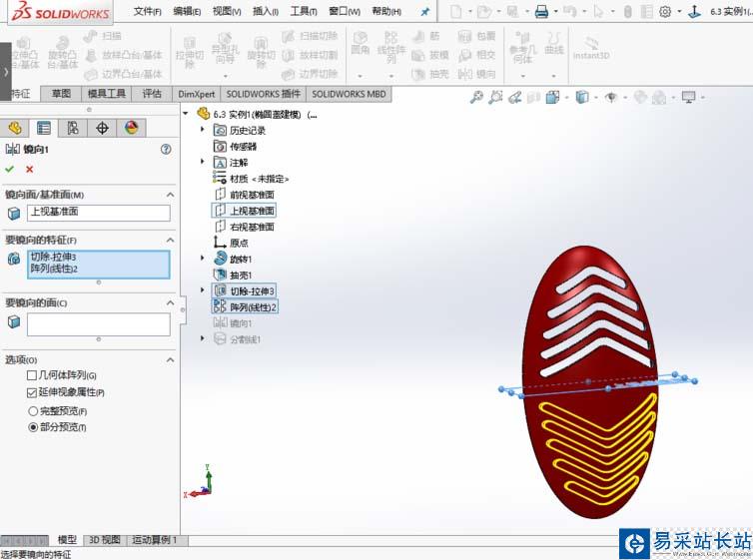This screenshot has height=560, width=753.
Task: Expand the 历史记录 tree node
Action: [202, 130]
